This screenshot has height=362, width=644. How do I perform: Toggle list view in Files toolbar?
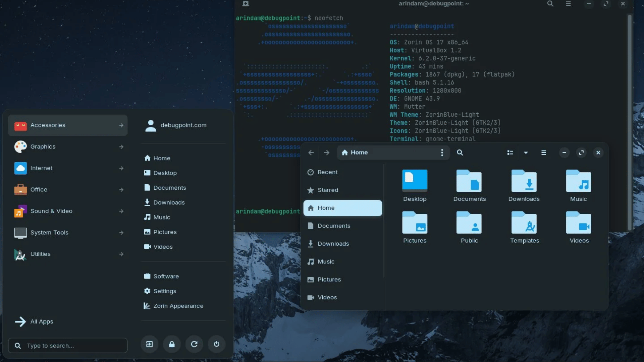coord(510,153)
